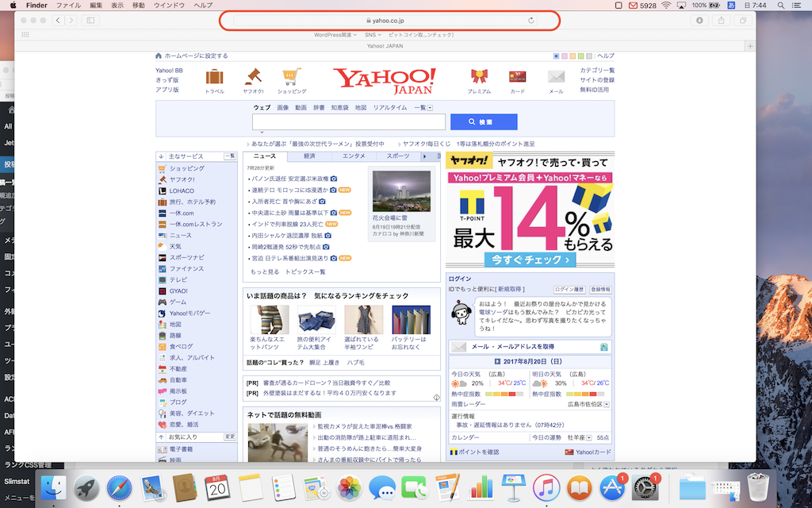Click the ログイン履歴 button
The height and width of the screenshot is (508, 812).
569,290
